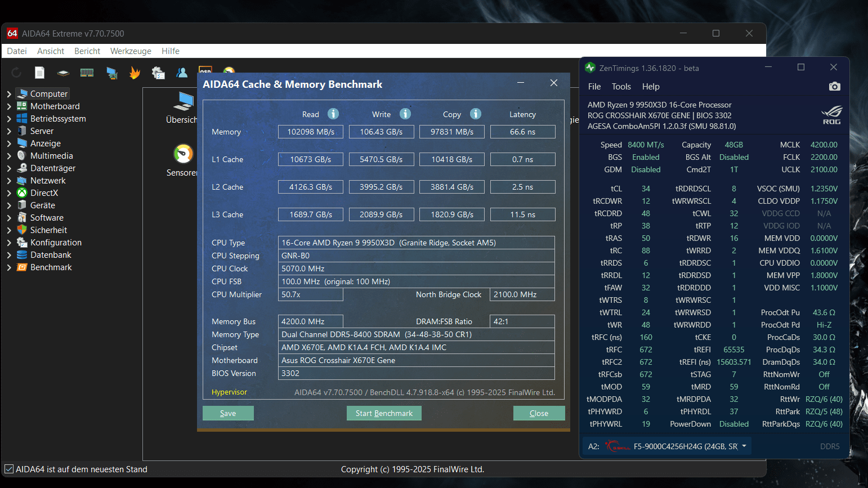Click the Read info icon
Image resolution: width=868 pixels, height=488 pixels.
333,114
